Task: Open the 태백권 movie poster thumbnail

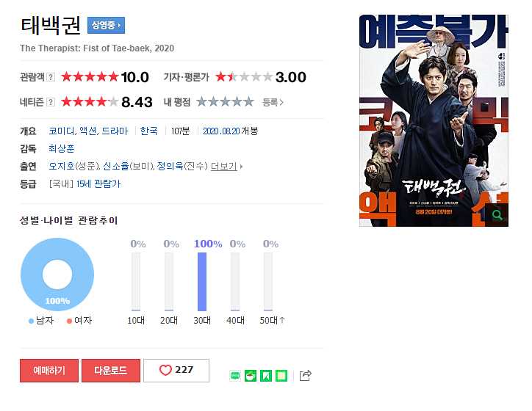Action: point(434,120)
